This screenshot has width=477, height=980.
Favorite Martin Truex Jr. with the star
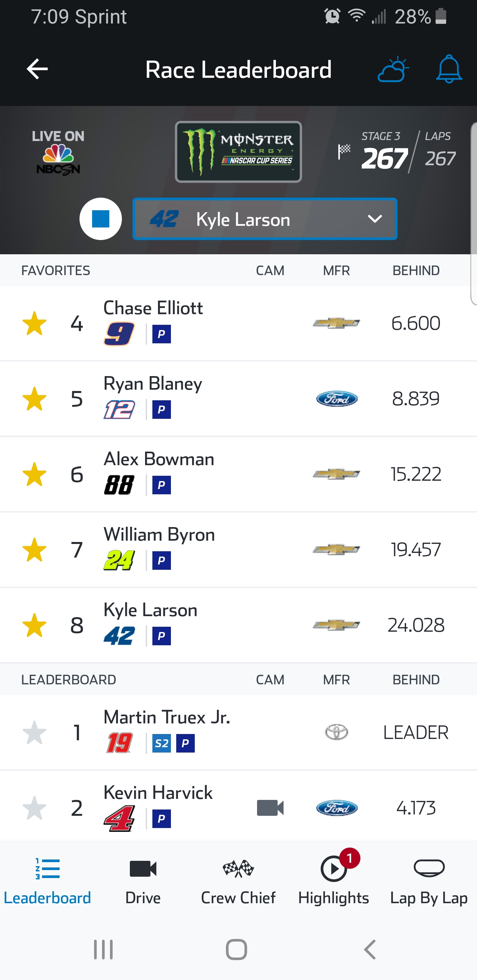(x=34, y=732)
